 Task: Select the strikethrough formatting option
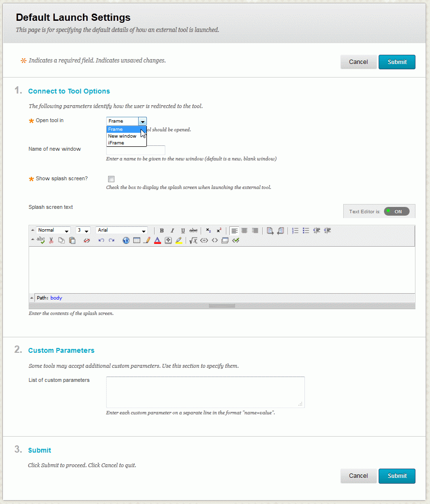pyautogui.click(x=192, y=230)
